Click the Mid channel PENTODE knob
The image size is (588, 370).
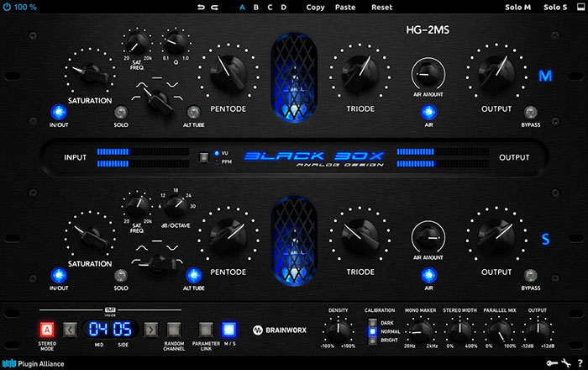coord(228,74)
